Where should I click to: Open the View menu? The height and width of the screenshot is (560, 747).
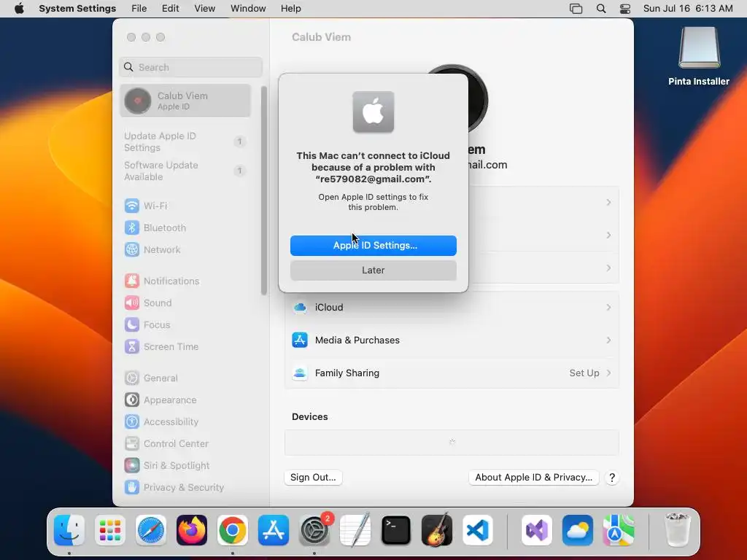205,9
